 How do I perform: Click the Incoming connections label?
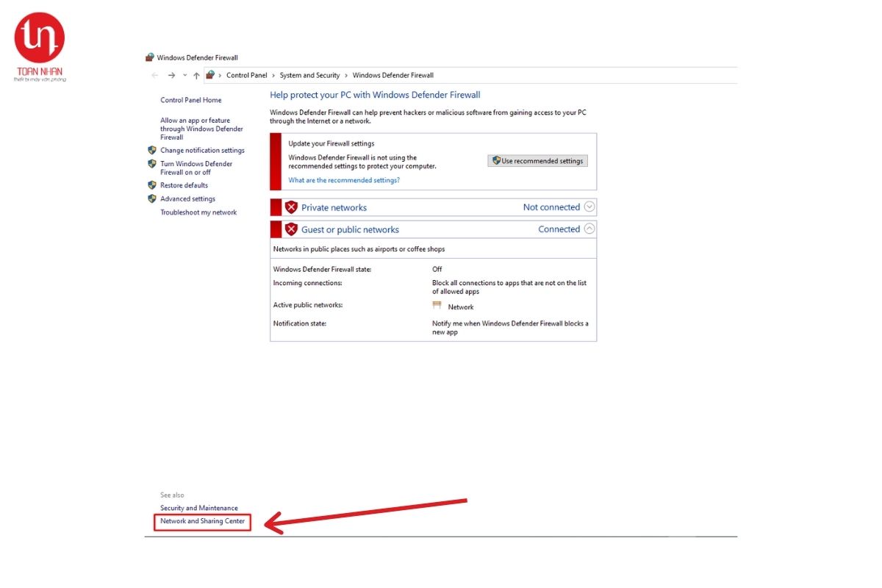tap(308, 283)
